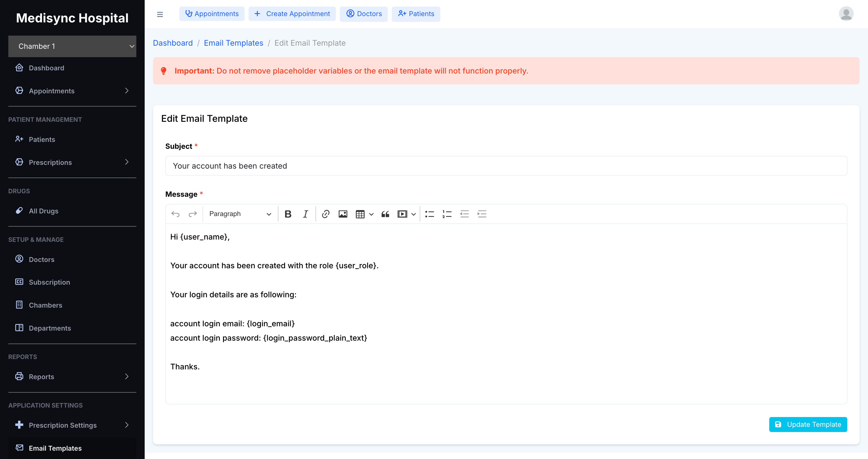Screen dimensions: 868x459
Task: Click the redo icon in the editor toolbar
Action: click(192, 214)
